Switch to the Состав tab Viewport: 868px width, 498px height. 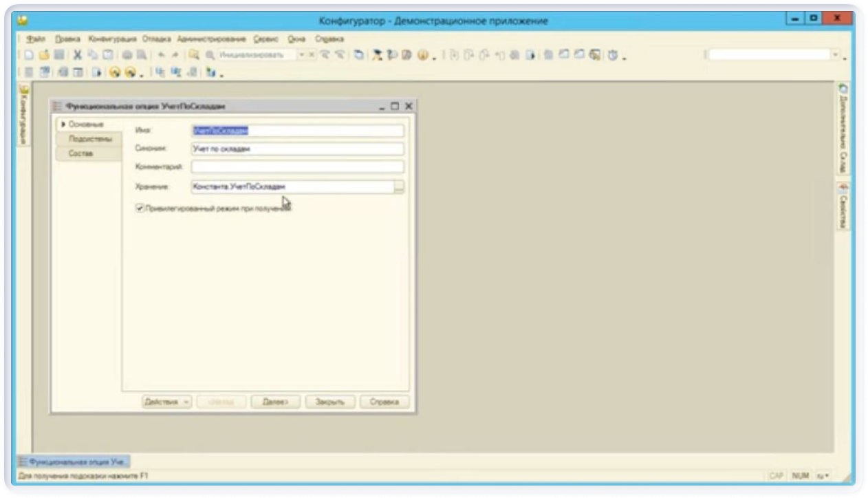(x=81, y=153)
